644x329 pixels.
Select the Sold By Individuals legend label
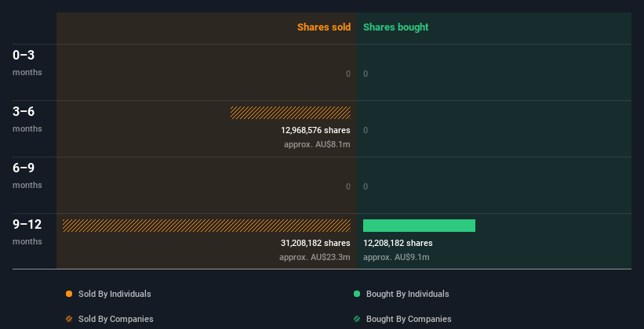pos(115,294)
